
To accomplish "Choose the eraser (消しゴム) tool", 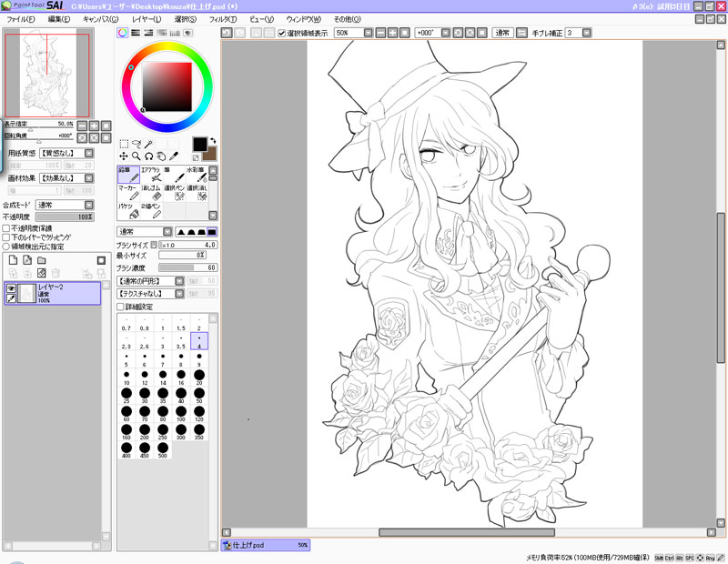I will tap(151, 193).
